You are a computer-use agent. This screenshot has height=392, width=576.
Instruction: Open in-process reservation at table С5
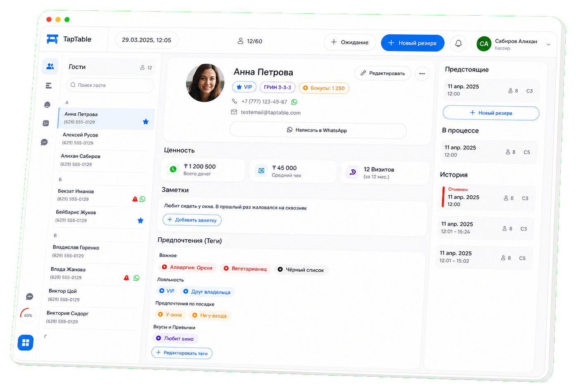pos(488,152)
